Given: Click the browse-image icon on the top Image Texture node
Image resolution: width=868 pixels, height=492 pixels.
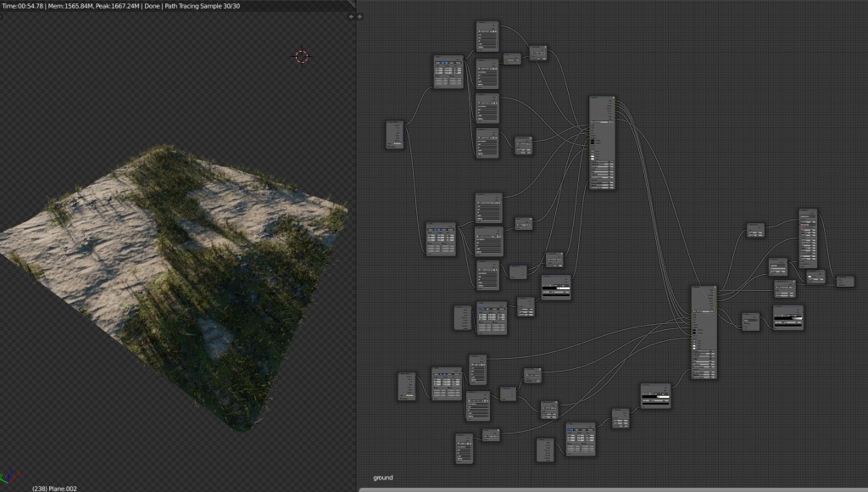Looking at the screenshot, I should [479, 31].
